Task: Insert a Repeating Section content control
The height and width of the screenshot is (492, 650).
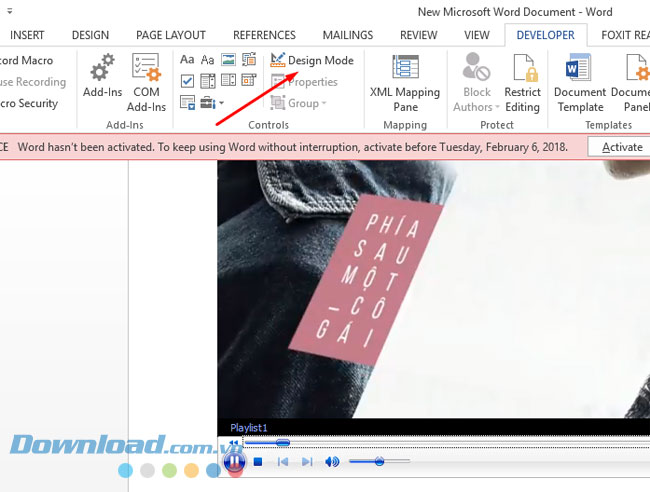Action: click(x=187, y=102)
